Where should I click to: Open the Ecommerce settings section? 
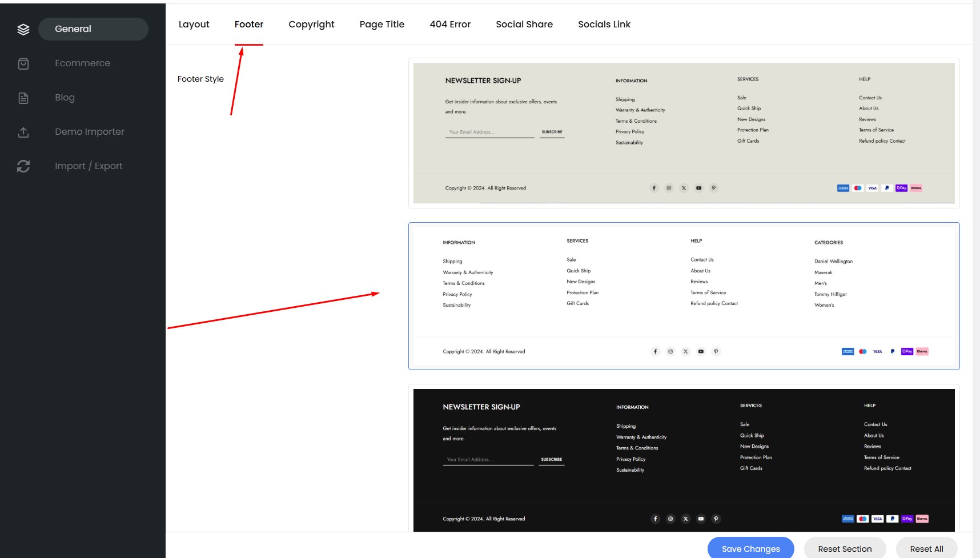(x=83, y=63)
